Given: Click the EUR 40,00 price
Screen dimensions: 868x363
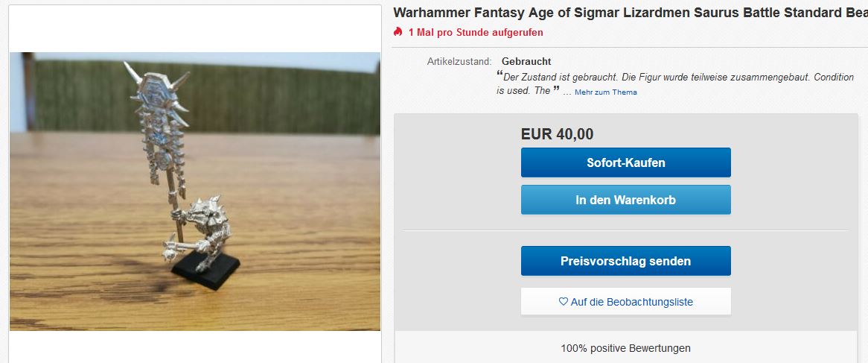Looking at the screenshot, I should (x=557, y=134).
